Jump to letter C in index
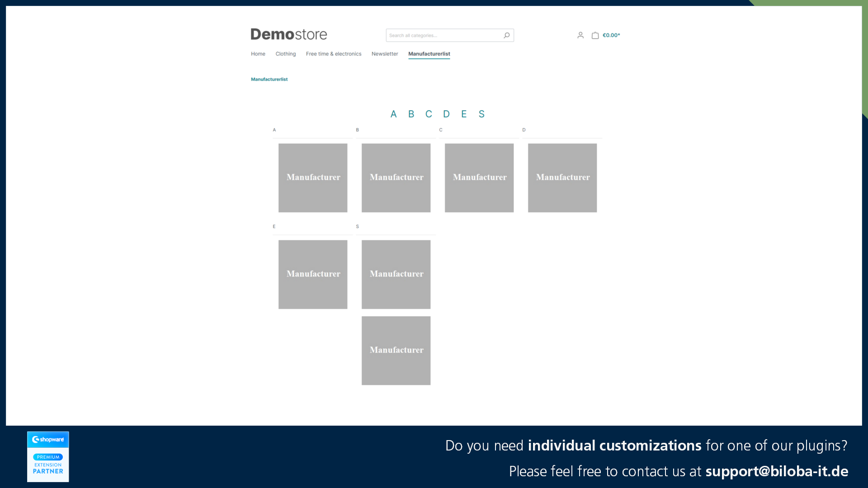Viewport: 868px width, 488px height. [429, 114]
